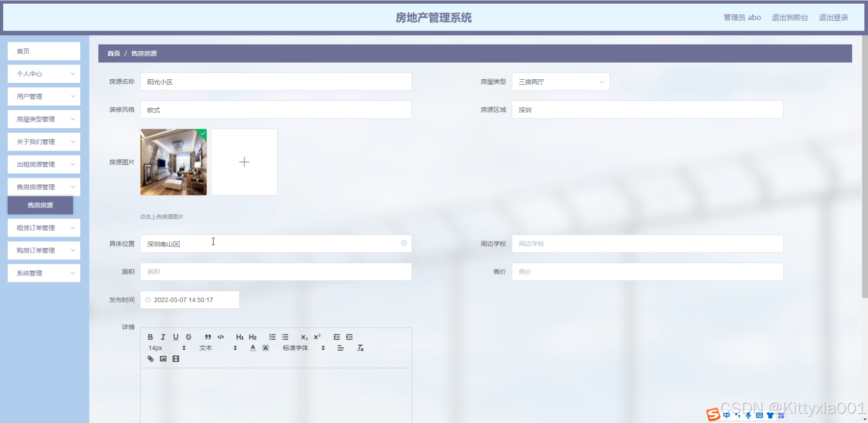Screen dimensions: 868x423
Task: Click 首页 in the breadcrumb
Action: (113, 53)
